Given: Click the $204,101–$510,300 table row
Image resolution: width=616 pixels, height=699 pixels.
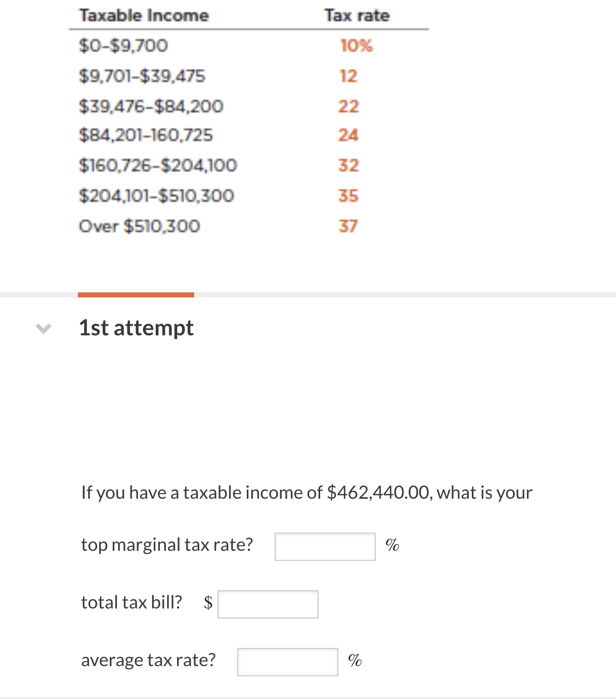Looking at the screenshot, I should 157,195.
